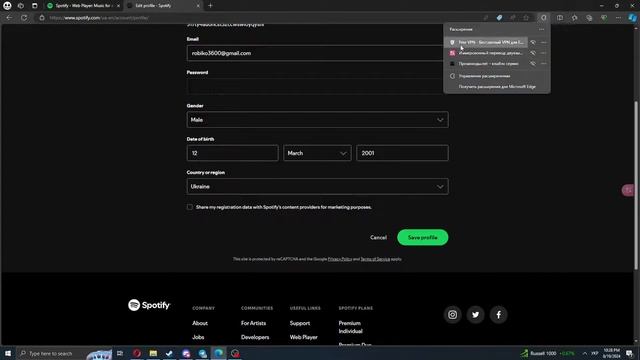Image resolution: width=640 pixels, height=360 pixels.
Task: Open the Extensions panel header ellipsis menu
Action: 542,29
